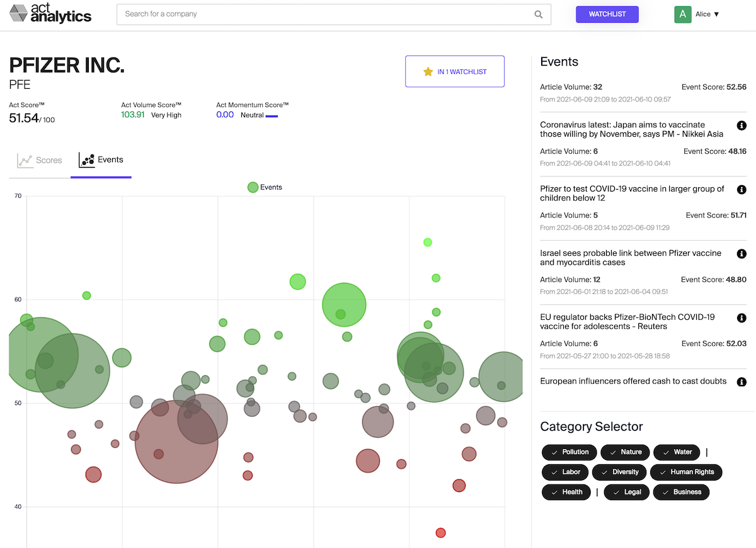Click the search magnifier icon
Screen dimensions: 756x548
539,14
